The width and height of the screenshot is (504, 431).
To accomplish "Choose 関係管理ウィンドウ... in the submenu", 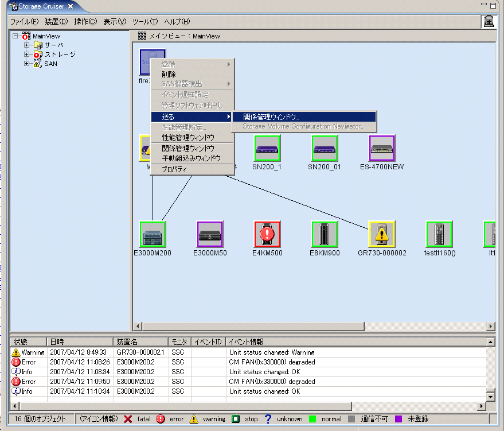I will coord(271,117).
